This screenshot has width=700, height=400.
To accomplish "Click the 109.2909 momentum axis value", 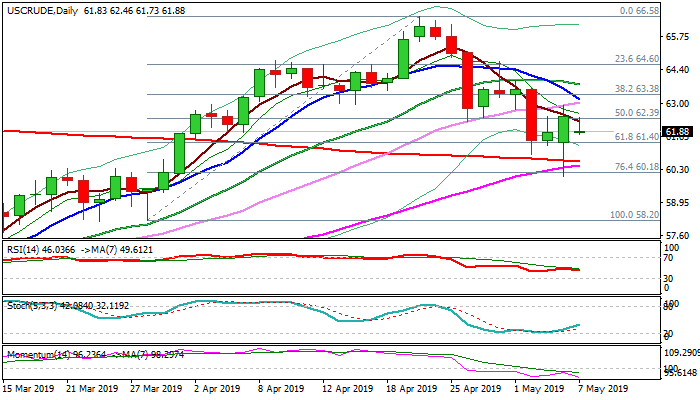I will pyautogui.click(x=681, y=354).
